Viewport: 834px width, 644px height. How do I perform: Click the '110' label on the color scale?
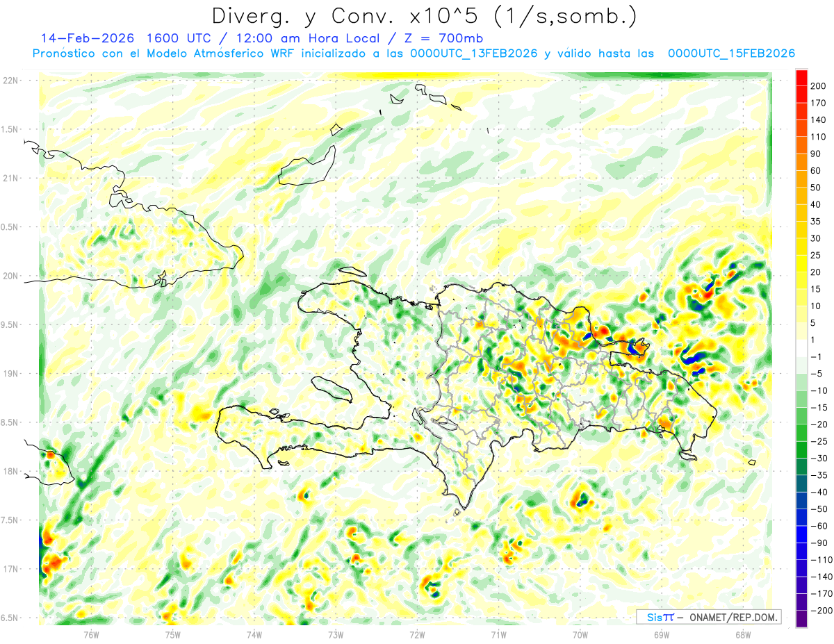(818, 137)
